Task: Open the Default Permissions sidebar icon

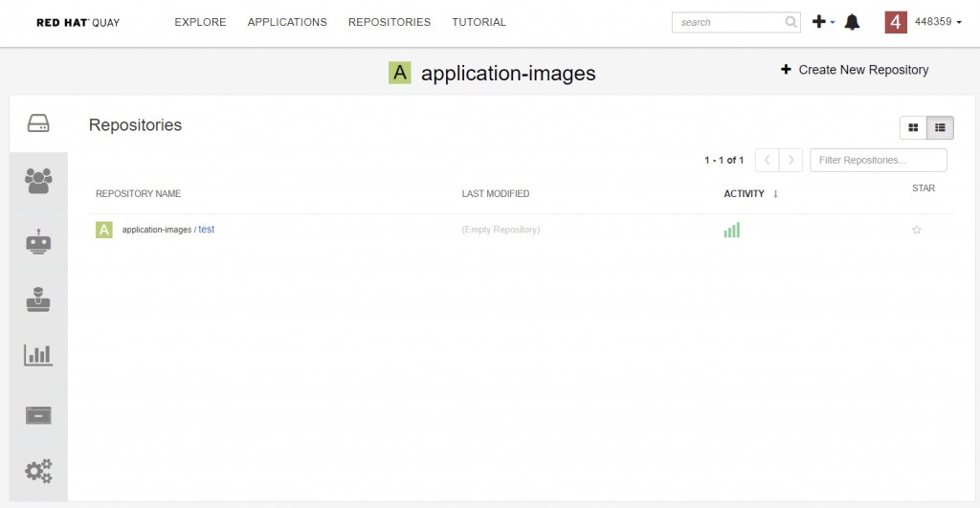Action: point(38,298)
